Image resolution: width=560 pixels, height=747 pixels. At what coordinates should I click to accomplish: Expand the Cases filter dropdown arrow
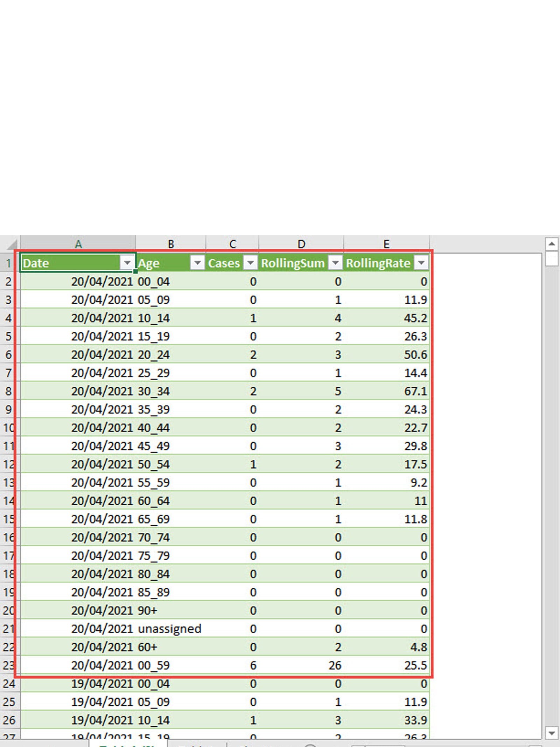pyautogui.click(x=250, y=263)
